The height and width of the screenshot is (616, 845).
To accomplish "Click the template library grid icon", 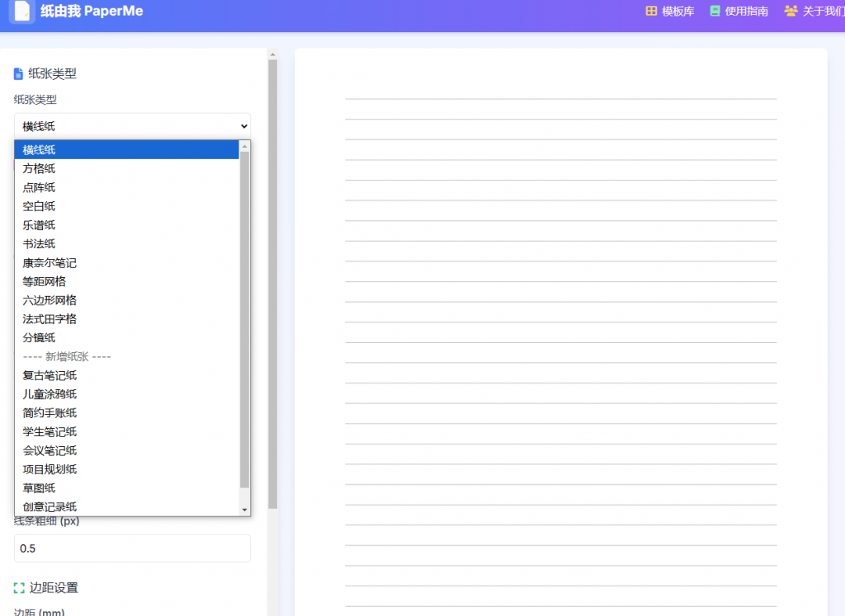I will (x=652, y=12).
